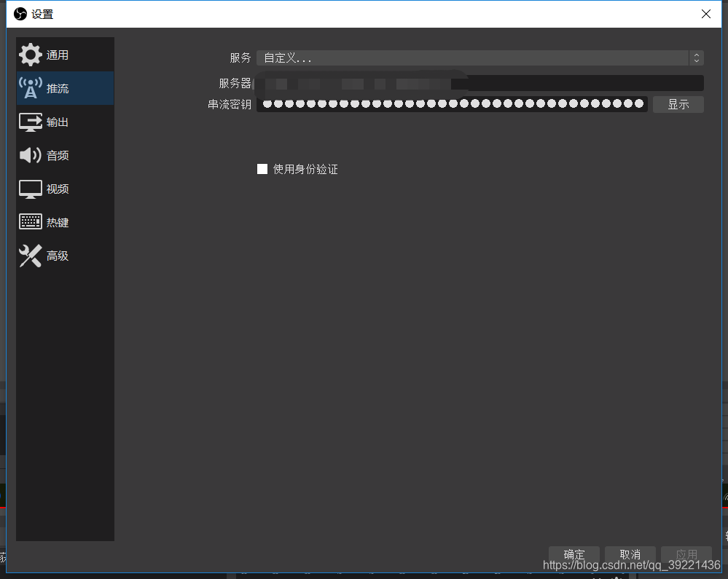Screen dimensions: 728x579
Task: Switch to the 通用 tab label
Action: click(x=58, y=55)
